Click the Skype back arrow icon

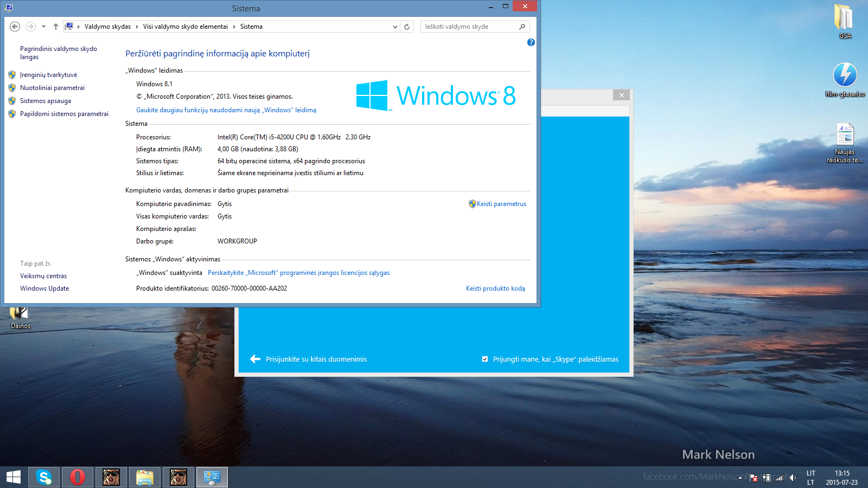[x=255, y=359]
